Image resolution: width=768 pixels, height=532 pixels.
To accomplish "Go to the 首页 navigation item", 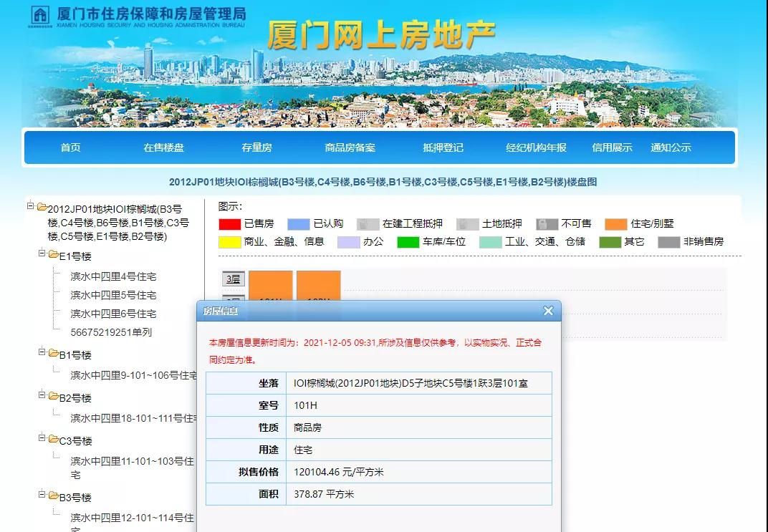I will point(70,147).
